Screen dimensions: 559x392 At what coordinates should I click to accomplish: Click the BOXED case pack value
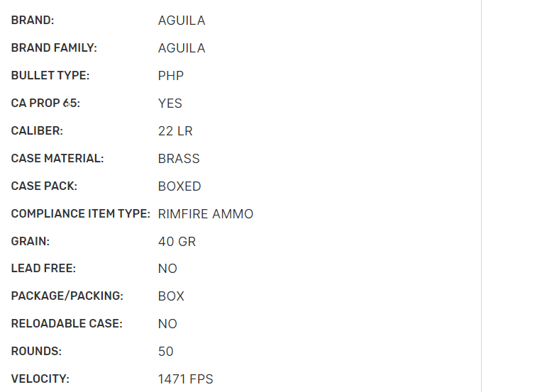179,186
